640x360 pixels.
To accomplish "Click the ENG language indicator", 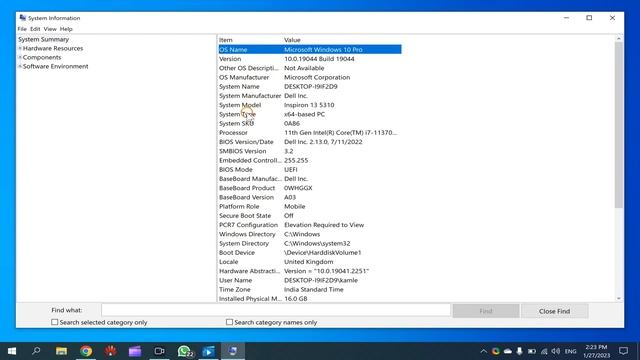I will (571, 351).
